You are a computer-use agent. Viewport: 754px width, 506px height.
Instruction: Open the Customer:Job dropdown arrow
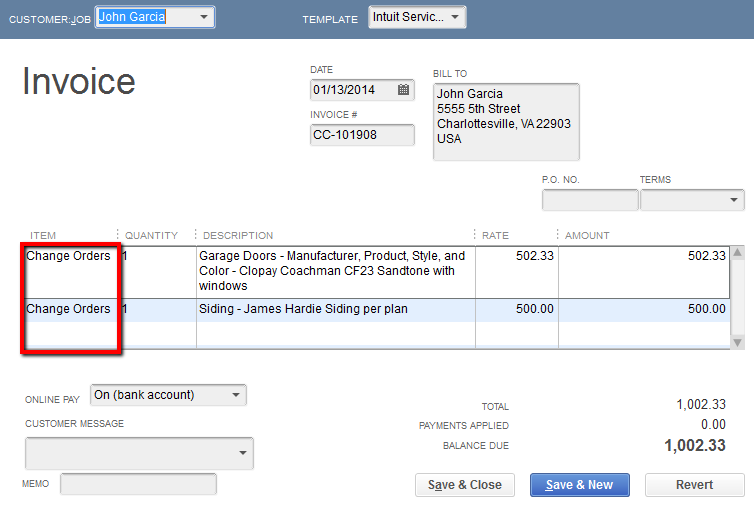tap(204, 17)
